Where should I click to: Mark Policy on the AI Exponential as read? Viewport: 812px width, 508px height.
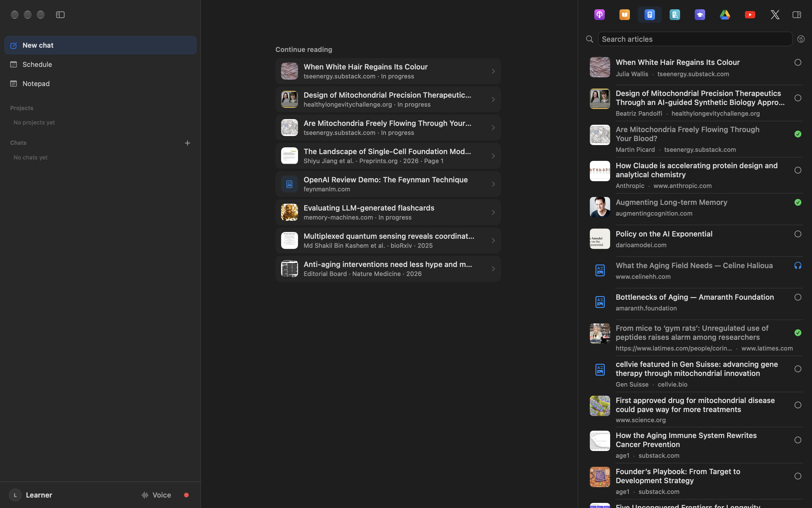[798, 234]
